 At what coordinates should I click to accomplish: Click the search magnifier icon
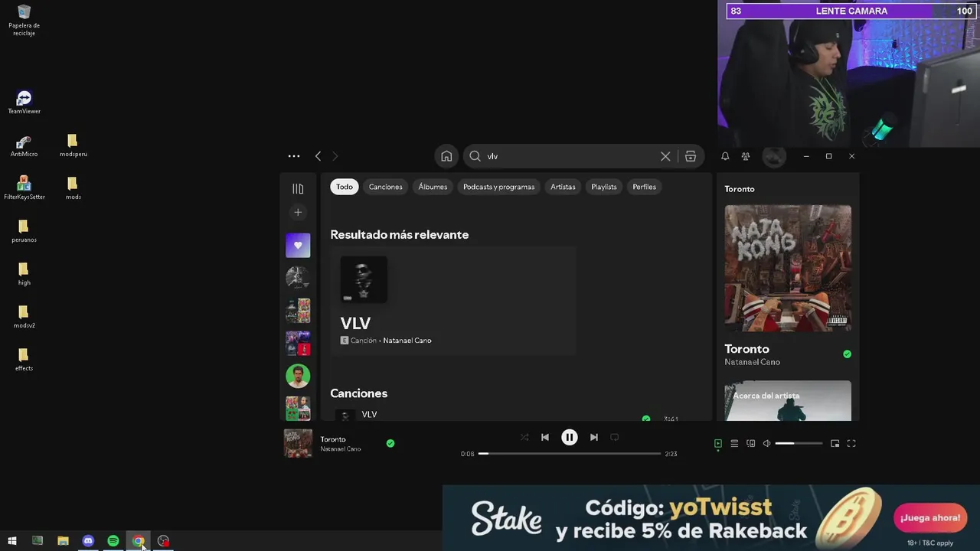[475, 156]
